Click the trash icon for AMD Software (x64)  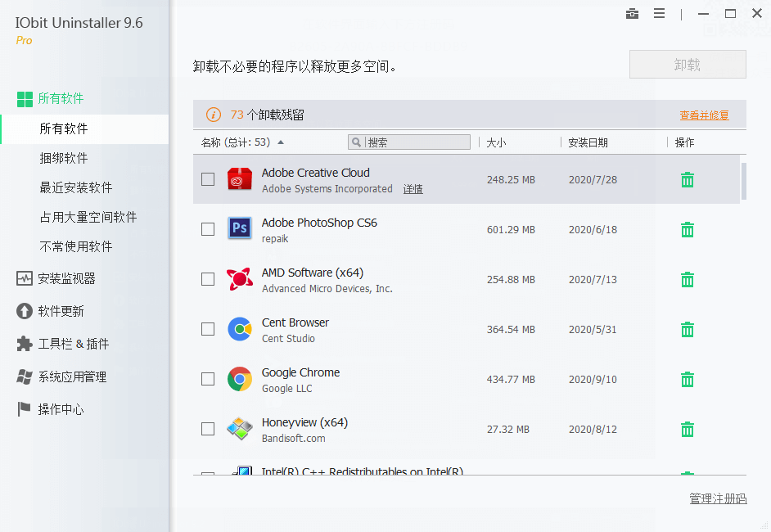688,280
